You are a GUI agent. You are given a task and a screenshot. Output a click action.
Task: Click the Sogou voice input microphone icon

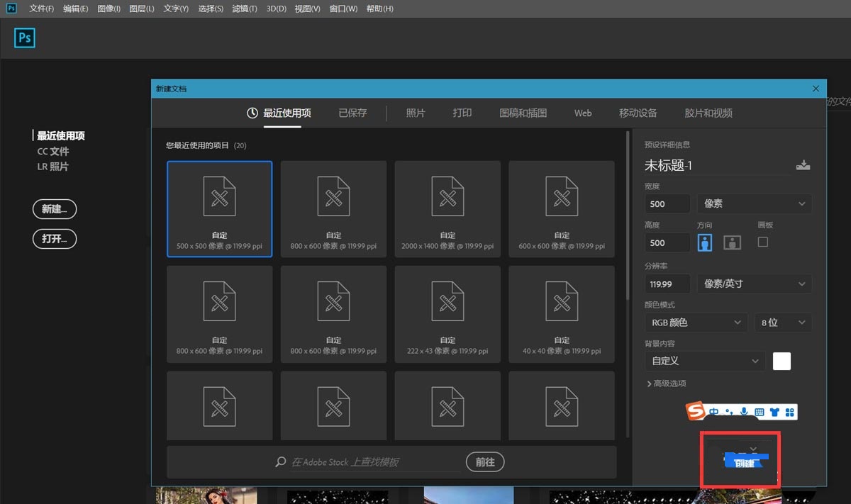pos(744,411)
